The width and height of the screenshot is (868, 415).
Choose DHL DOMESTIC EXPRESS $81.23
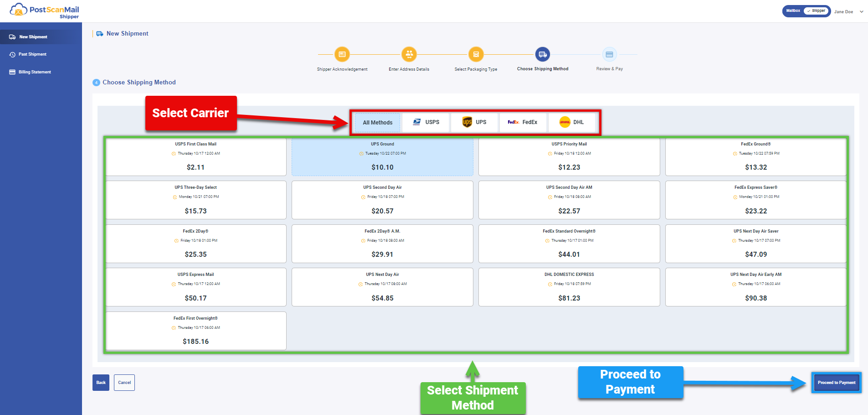[569, 287]
